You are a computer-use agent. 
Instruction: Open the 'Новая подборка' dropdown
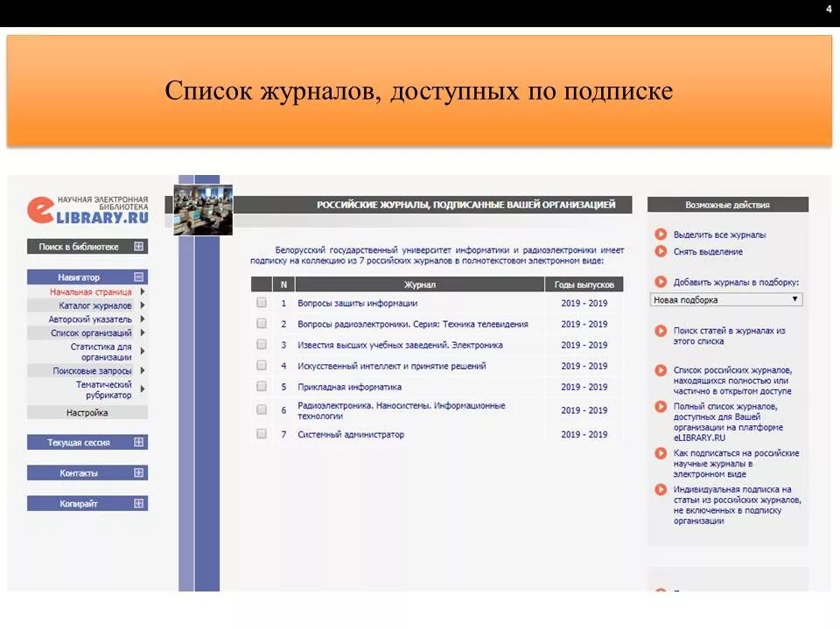pyautogui.click(x=726, y=299)
